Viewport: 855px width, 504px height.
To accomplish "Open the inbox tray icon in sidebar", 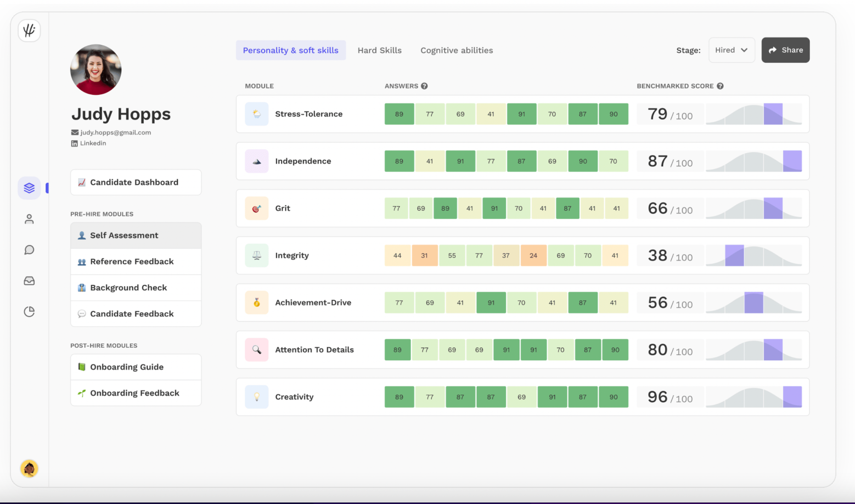I will (x=29, y=281).
